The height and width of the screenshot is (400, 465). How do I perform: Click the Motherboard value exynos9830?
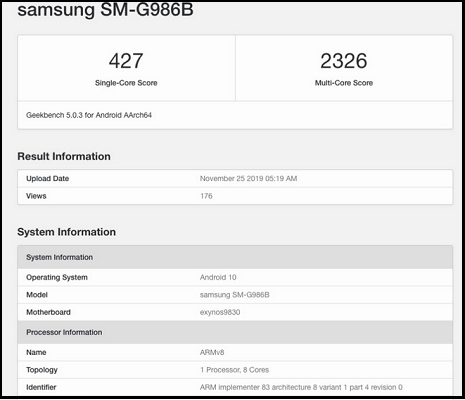point(220,312)
